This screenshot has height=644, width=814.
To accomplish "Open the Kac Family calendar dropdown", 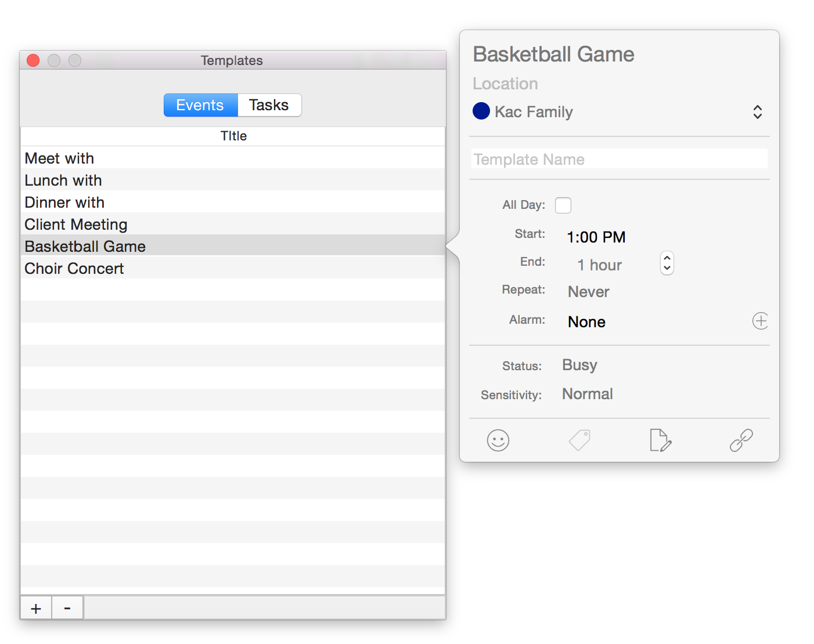I will pyautogui.click(x=757, y=112).
